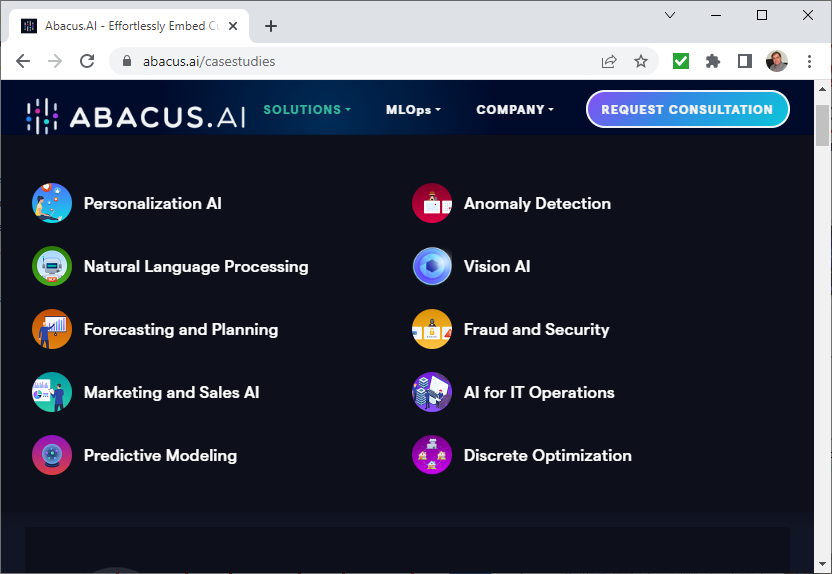832x574 pixels.
Task: Open the Predictive Modeling link
Action: (x=160, y=455)
